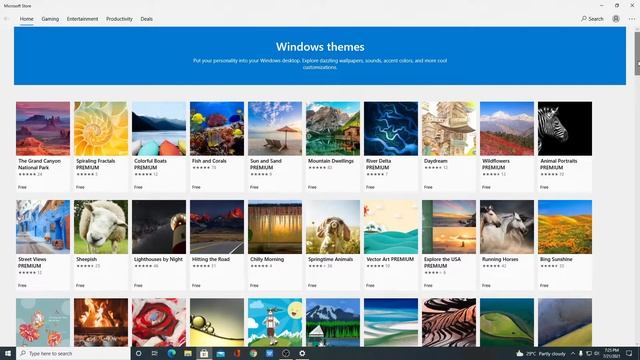
Task: Click the Vector Art PREMIUM title
Action: point(390,259)
